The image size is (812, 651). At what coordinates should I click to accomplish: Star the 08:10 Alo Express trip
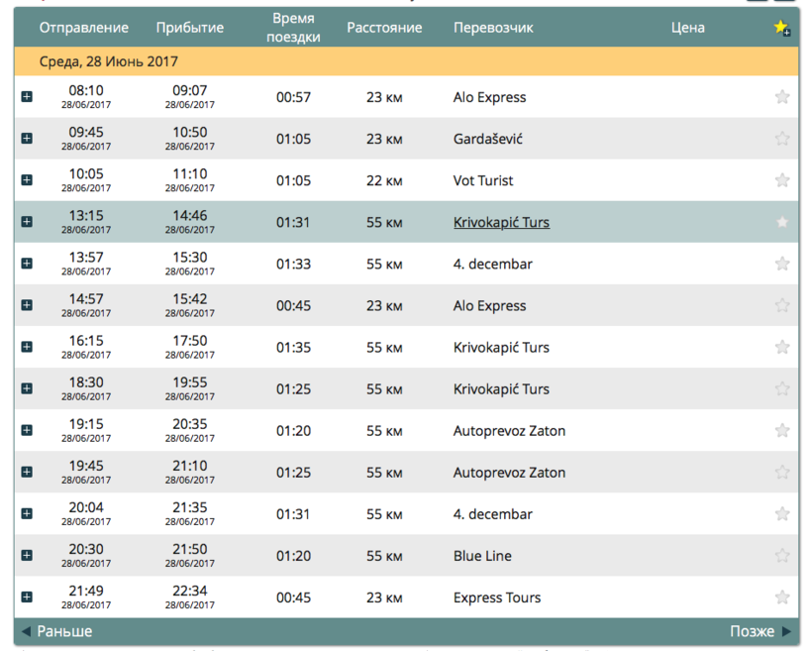[x=782, y=97]
